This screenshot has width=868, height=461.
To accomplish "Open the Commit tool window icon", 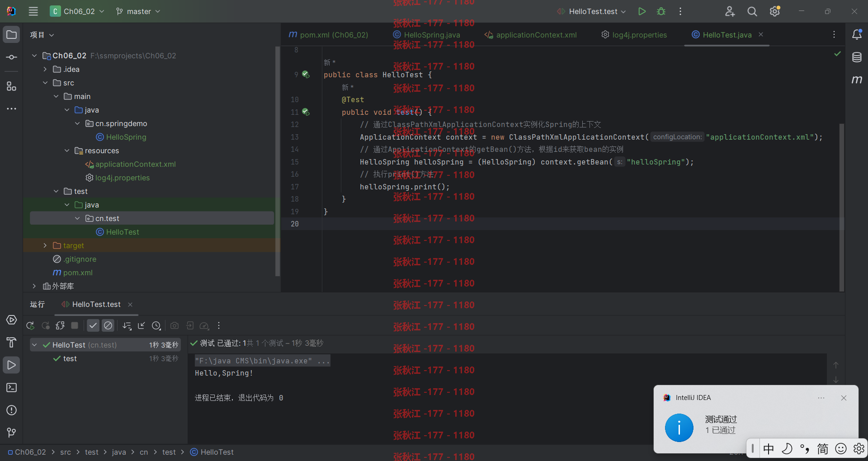I will [x=11, y=57].
